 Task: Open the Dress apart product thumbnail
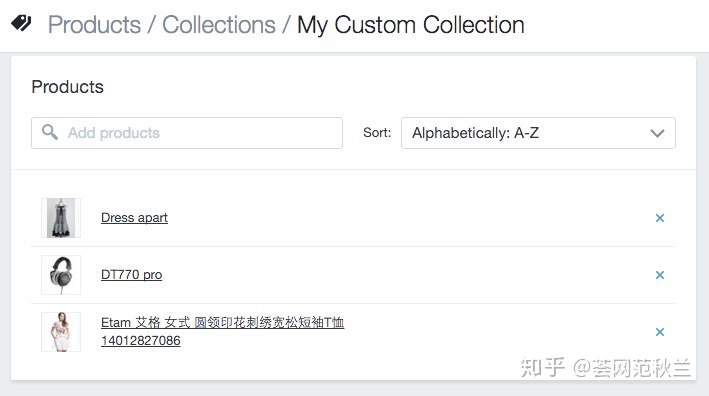point(61,218)
